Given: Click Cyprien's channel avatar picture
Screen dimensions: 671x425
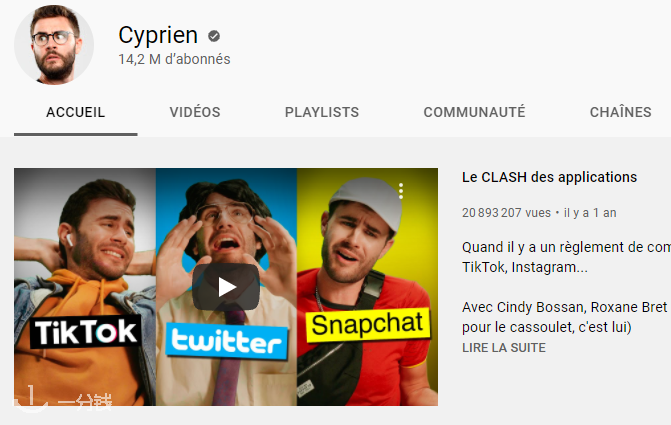Looking at the screenshot, I should tap(54, 45).
